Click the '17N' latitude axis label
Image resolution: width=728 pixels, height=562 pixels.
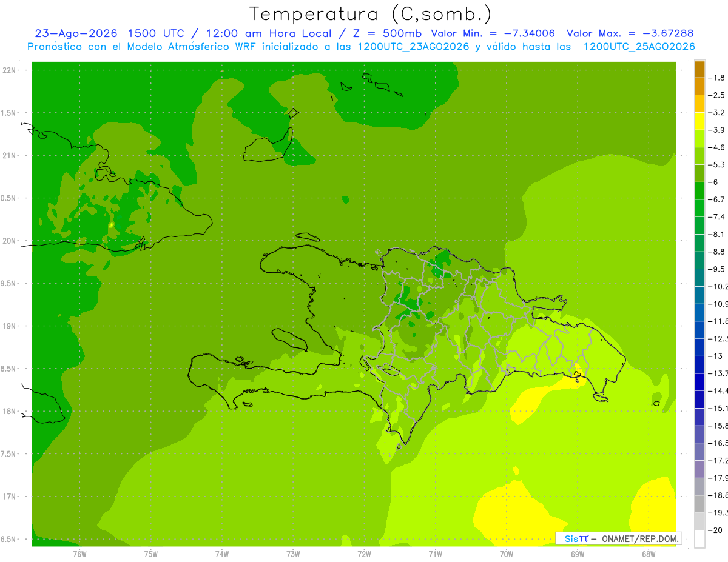10,497
